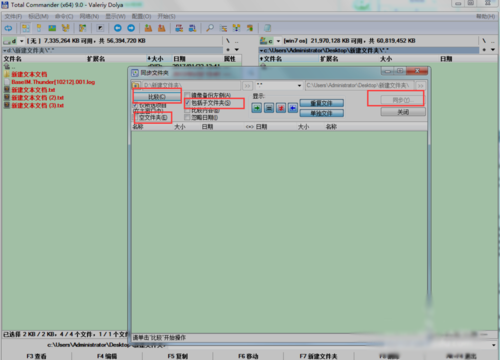Show copy-to-right files green arrow filter

pyautogui.click(x=257, y=108)
